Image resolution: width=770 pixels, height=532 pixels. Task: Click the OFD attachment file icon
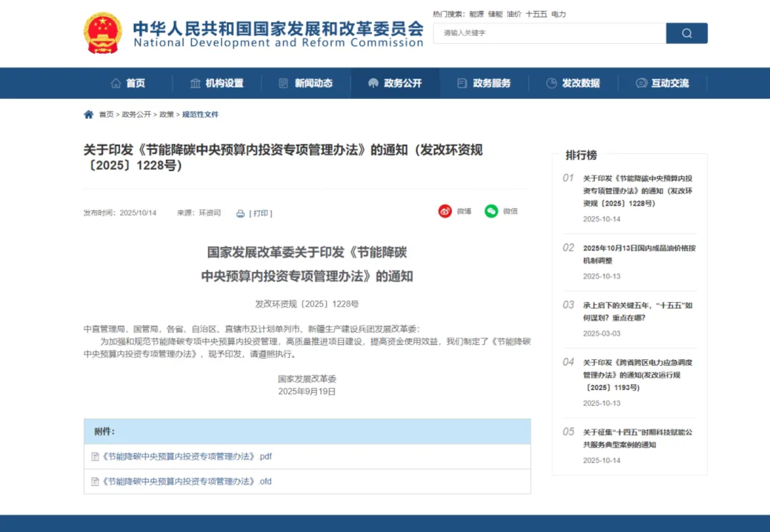[96, 482]
